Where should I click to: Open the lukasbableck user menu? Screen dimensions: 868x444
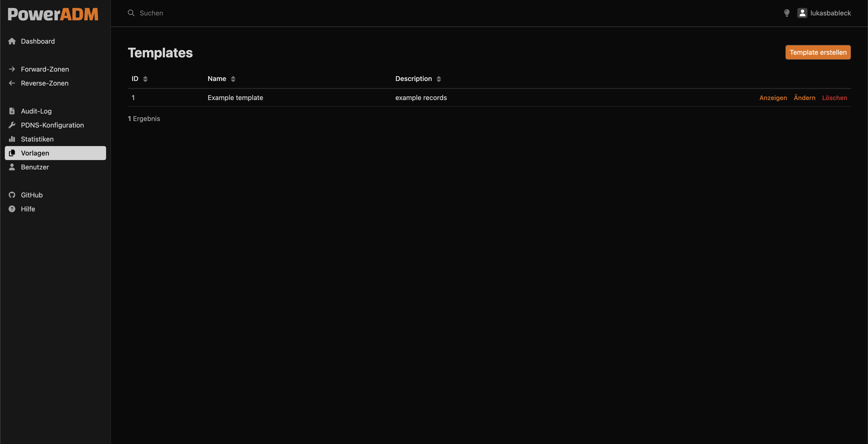[824, 13]
